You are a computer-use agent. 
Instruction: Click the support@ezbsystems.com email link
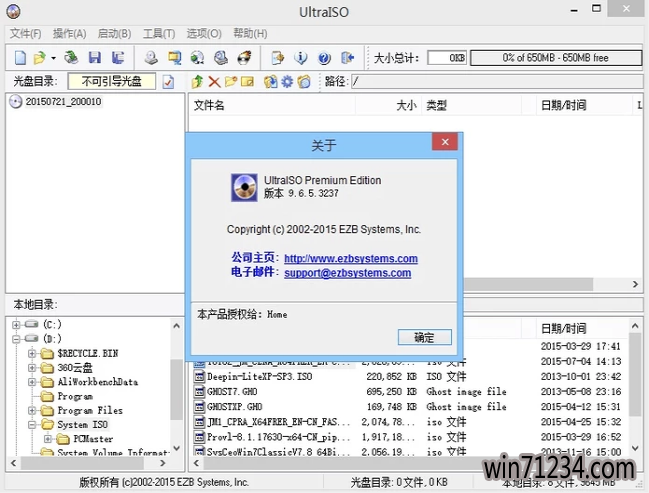(347, 273)
